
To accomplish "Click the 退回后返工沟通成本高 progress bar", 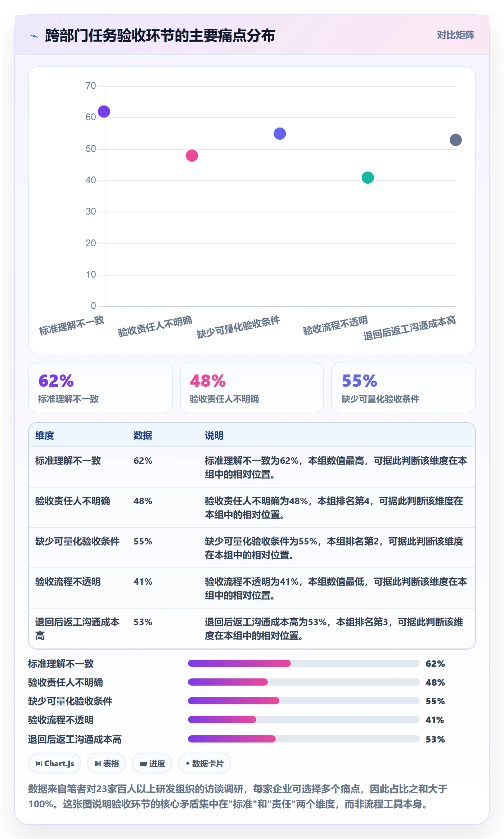I will pos(304,739).
